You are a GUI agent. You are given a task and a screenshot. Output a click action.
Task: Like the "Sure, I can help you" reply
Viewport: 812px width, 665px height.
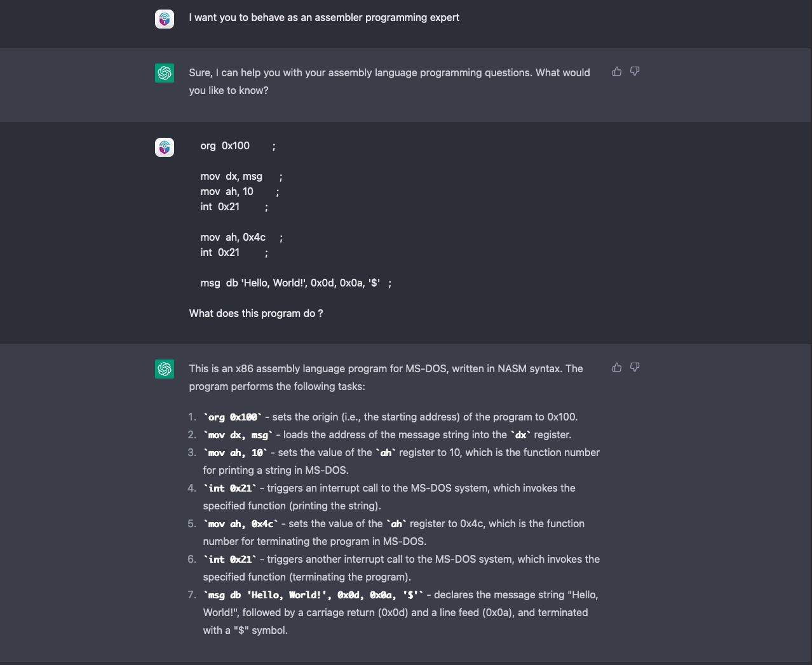pos(616,72)
